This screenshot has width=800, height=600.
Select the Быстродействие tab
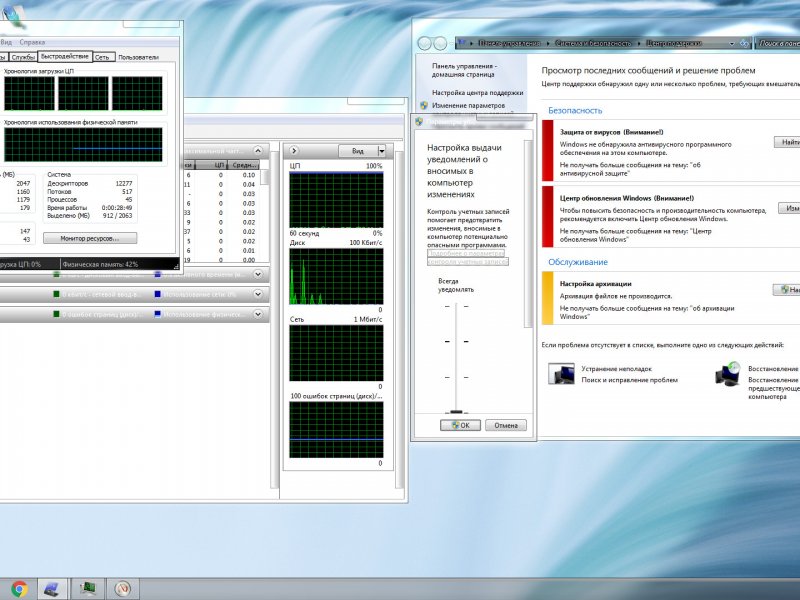(65, 56)
